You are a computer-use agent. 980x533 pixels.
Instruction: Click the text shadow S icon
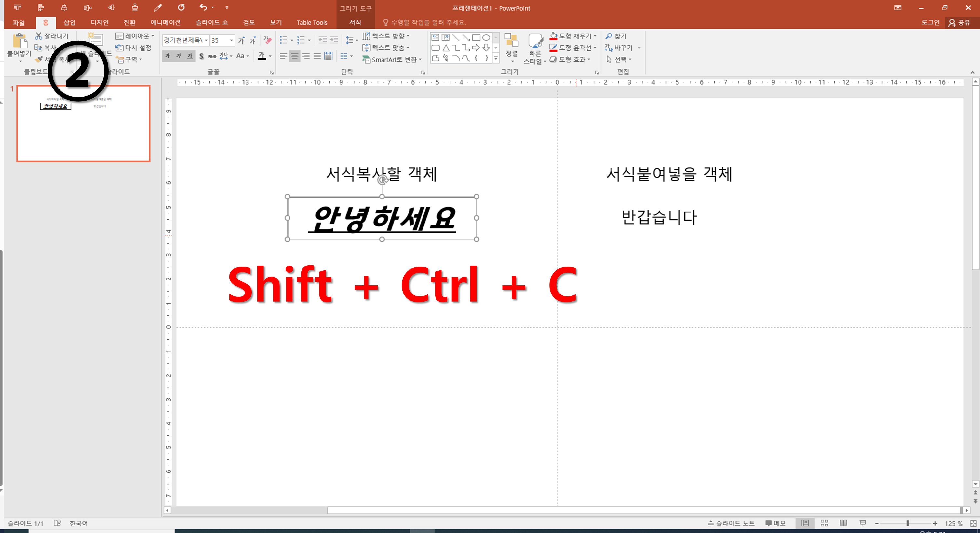pos(201,56)
